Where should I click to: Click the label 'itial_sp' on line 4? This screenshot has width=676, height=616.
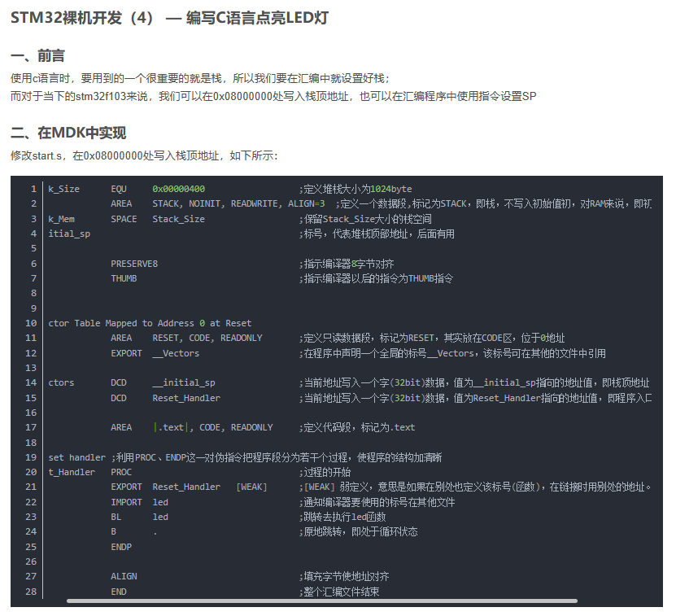click(69, 234)
